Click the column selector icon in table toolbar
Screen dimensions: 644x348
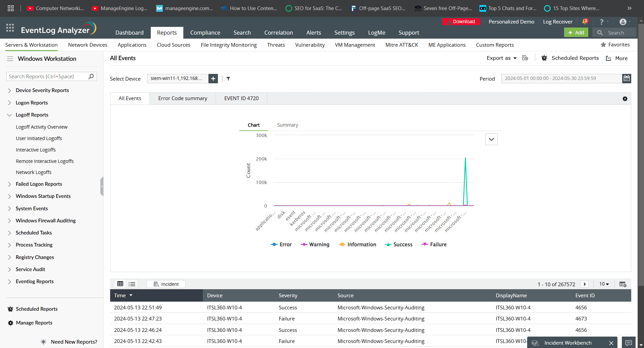623,284
